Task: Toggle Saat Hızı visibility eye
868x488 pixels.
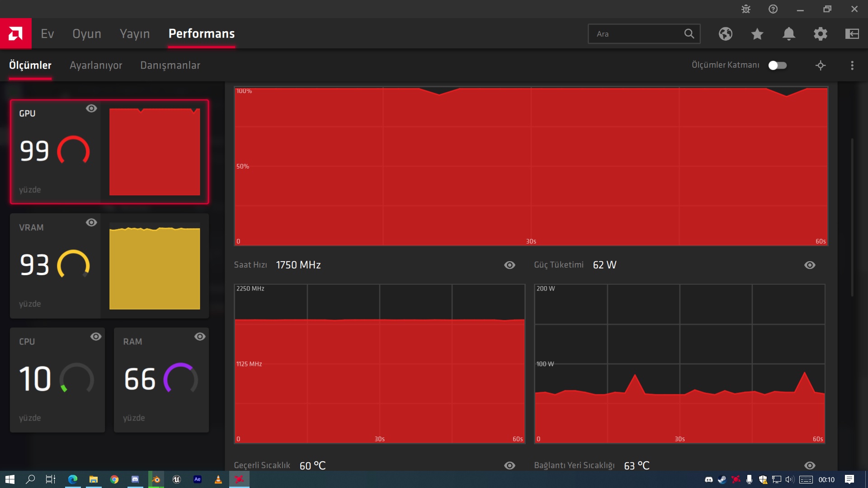Action: click(x=509, y=265)
